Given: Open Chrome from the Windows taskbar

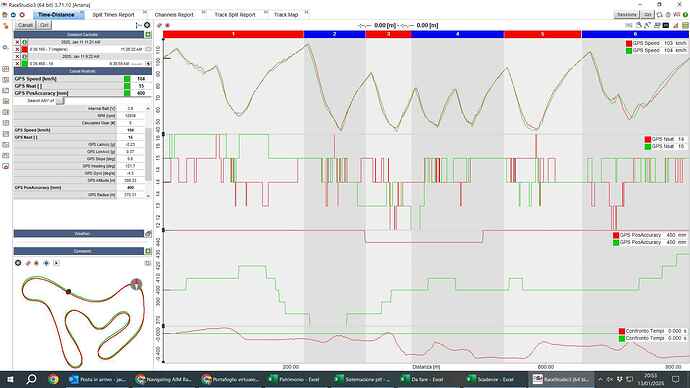Looking at the screenshot, I should click(x=53, y=379).
